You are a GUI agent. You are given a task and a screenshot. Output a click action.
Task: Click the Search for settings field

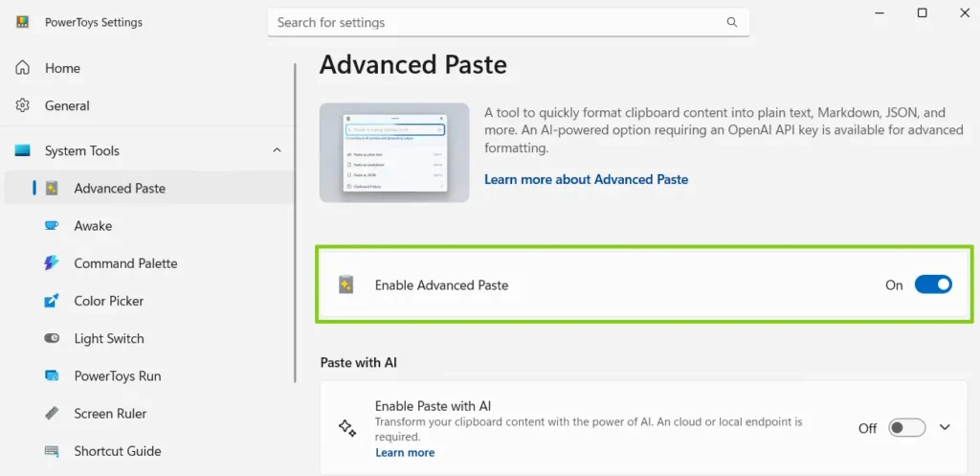508,23
